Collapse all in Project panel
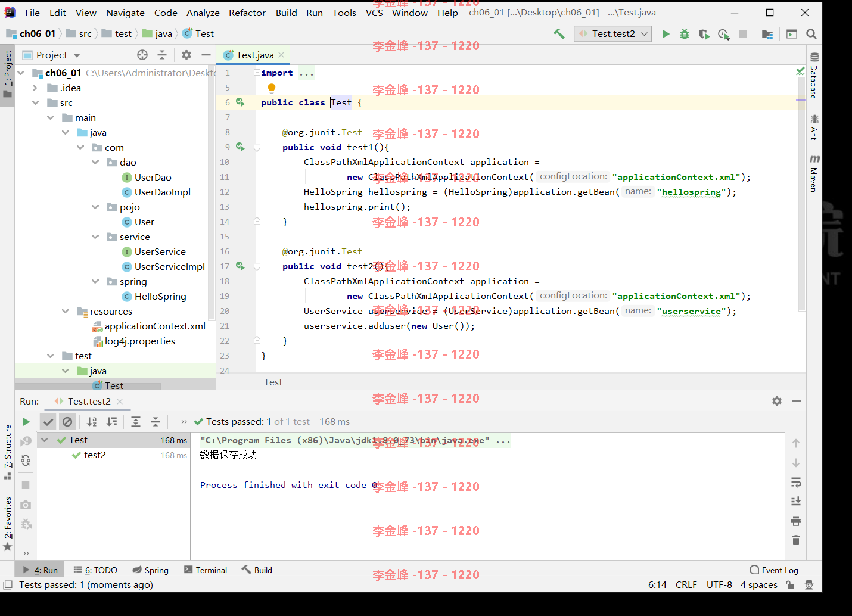 click(162, 55)
